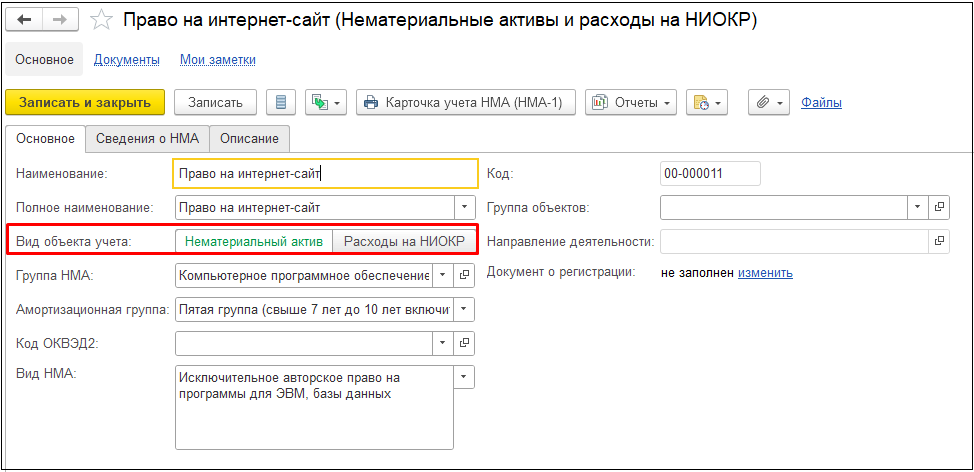Open the create-based-on dropdown with green arrow icon
Viewport: 974px width, 472px height.
click(326, 102)
